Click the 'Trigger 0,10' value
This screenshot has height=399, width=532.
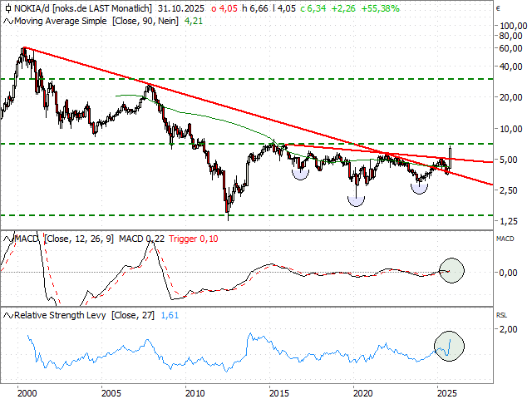coord(194,239)
